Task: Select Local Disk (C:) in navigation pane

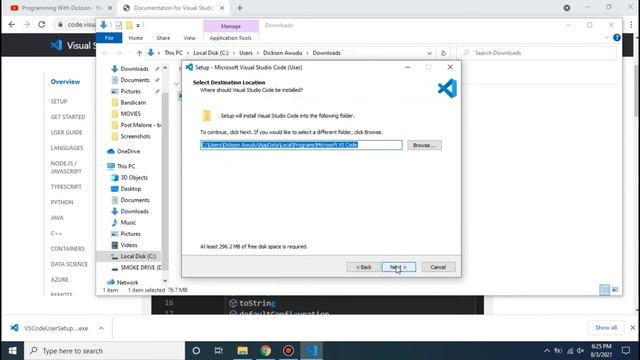Action: 138,256
